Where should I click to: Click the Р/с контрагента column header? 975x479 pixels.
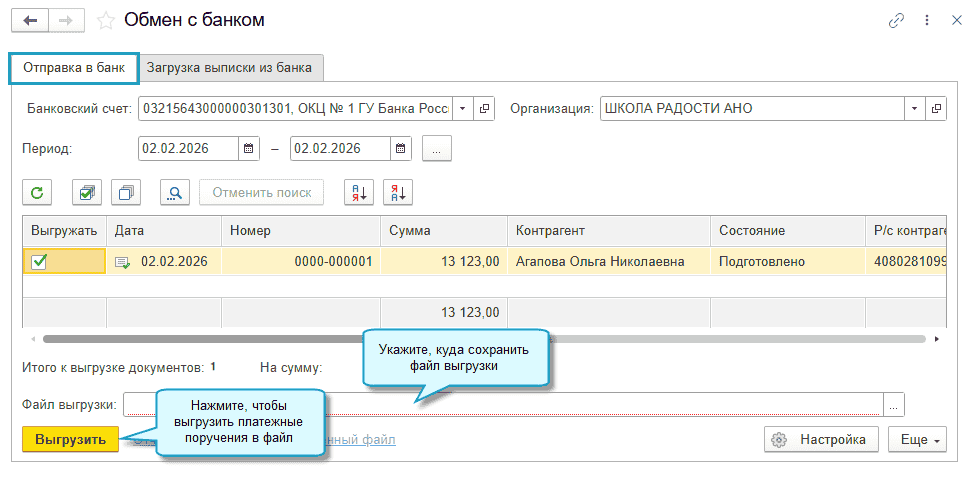[x=907, y=231]
